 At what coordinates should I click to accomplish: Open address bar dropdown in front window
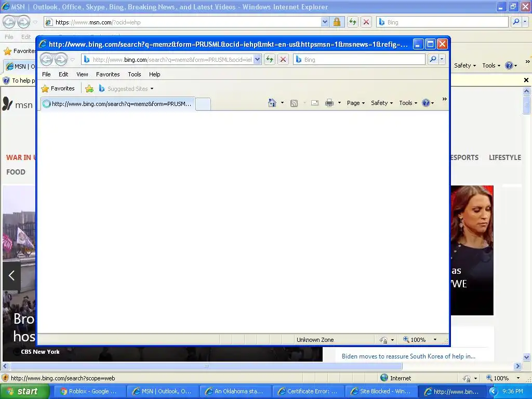pyautogui.click(x=257, y=59)
